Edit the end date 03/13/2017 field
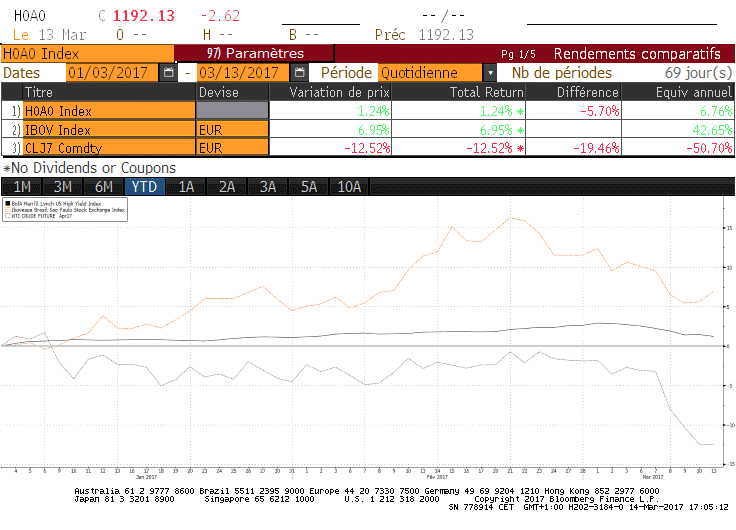 [x=243, y=73]
